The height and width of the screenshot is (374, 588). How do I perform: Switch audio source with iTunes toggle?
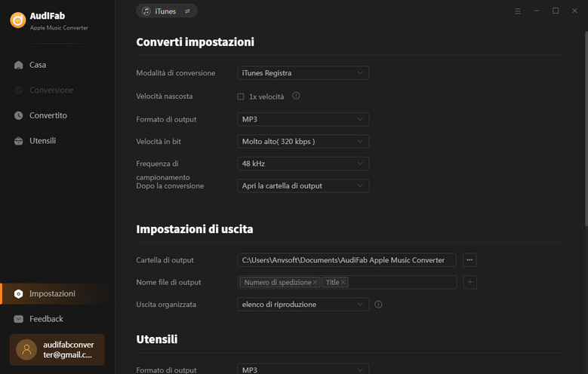tap(167, 11)
